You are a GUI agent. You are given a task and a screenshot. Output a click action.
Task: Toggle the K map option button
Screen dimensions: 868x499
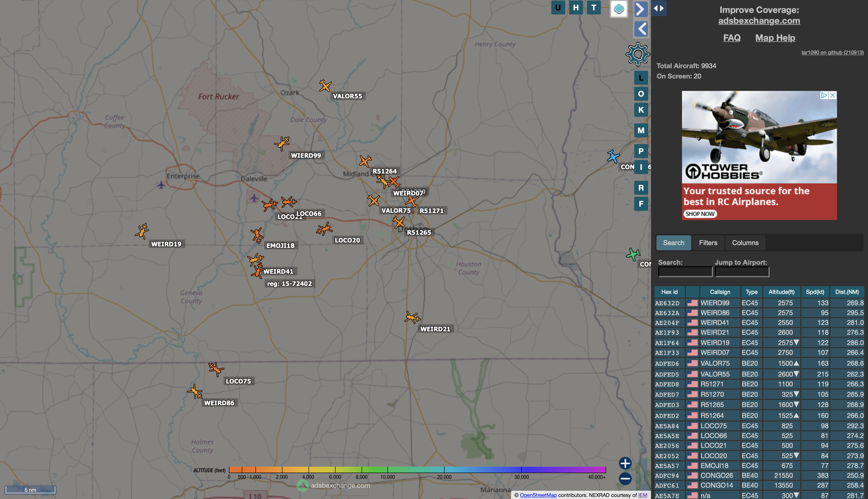click(641, 110)
